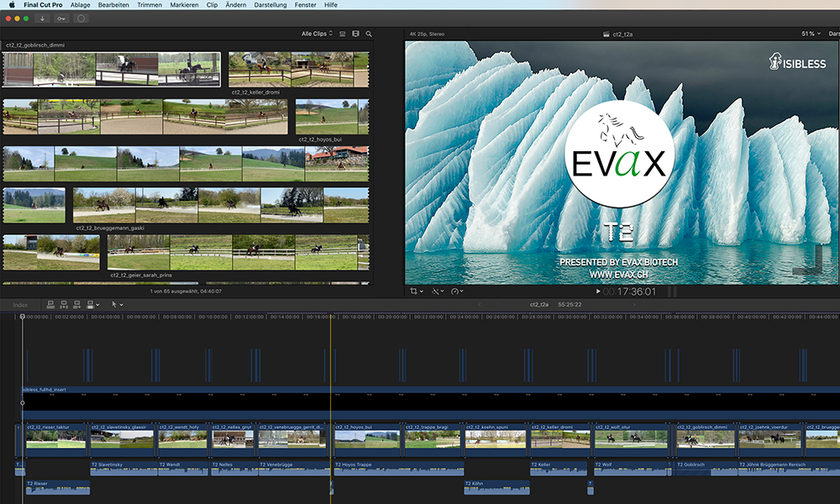Click the timeline playhead marker at start
This screenshot has width=840, height=504.
click(23, 317)
